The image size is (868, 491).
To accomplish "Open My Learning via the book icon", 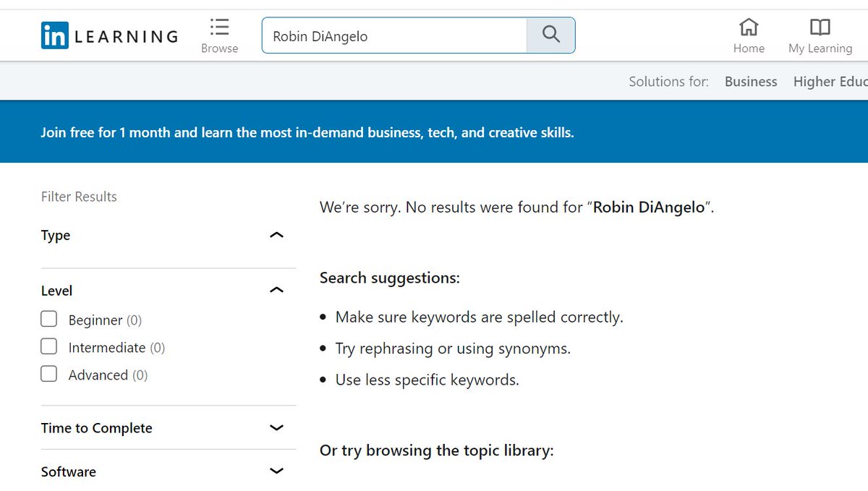I will 820,27.
